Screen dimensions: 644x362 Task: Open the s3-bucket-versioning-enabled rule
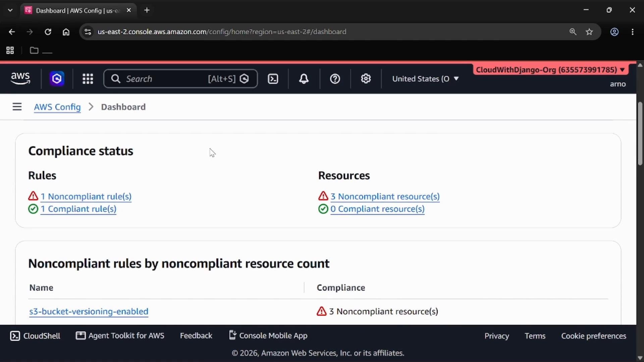tap(89, 311)
